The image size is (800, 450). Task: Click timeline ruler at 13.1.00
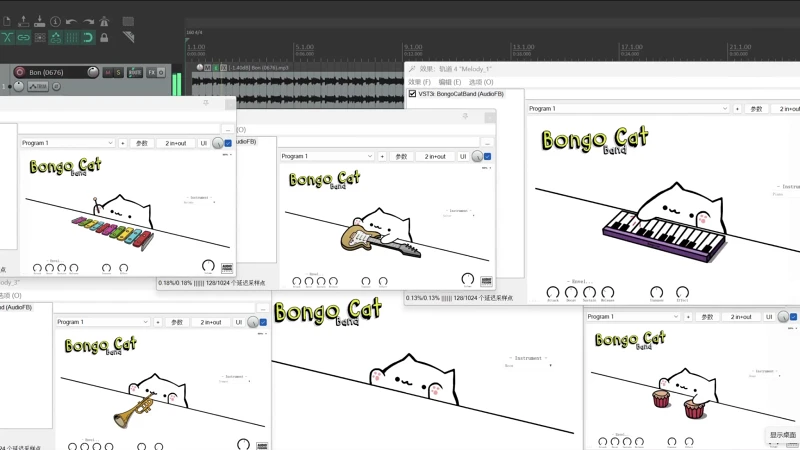coord(523,47)
